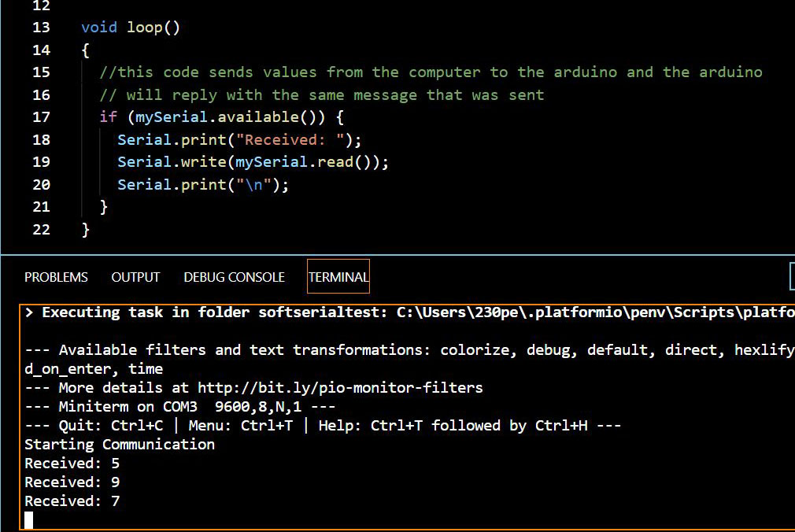Click the "Starting Communication" terminal line

coord(120,444)
